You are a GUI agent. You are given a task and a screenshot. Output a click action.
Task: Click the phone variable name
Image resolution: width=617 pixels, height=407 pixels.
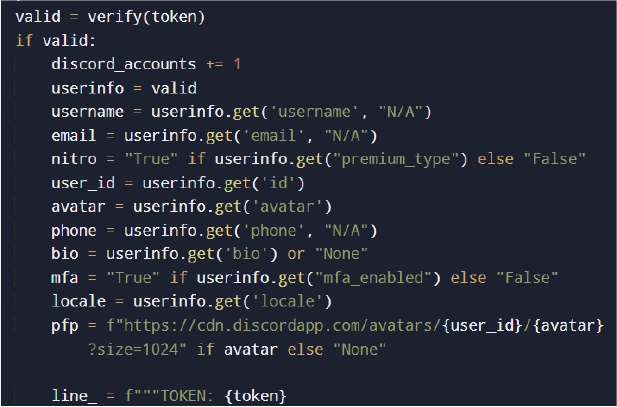point(73,229)
